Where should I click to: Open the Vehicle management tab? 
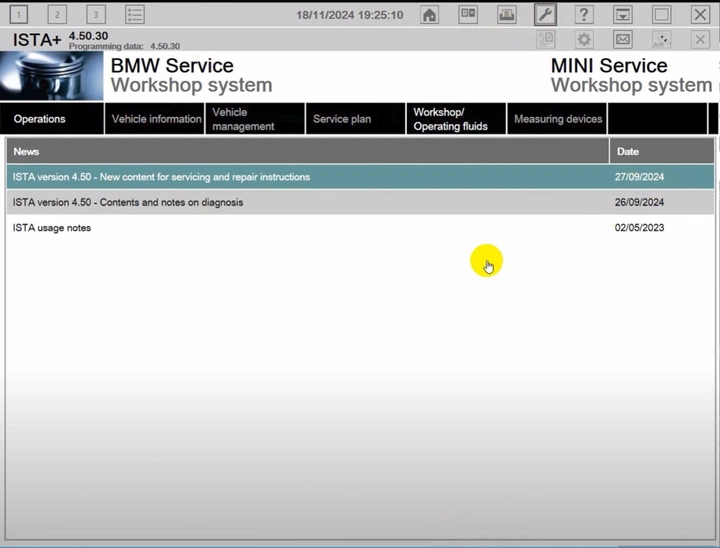(x=255, y=119)
